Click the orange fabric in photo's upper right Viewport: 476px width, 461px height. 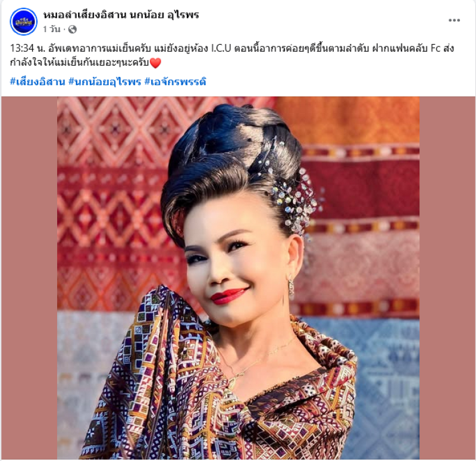(349, 120)
